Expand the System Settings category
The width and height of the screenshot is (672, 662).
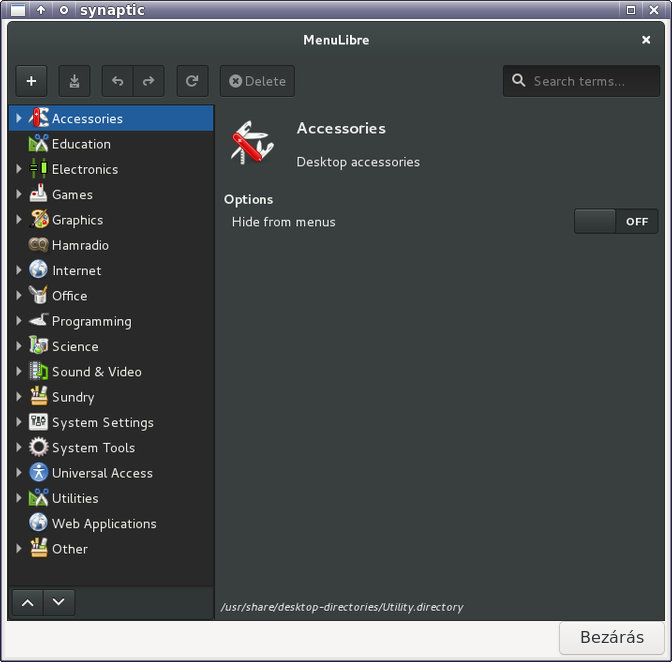click(x=18, y=422)
